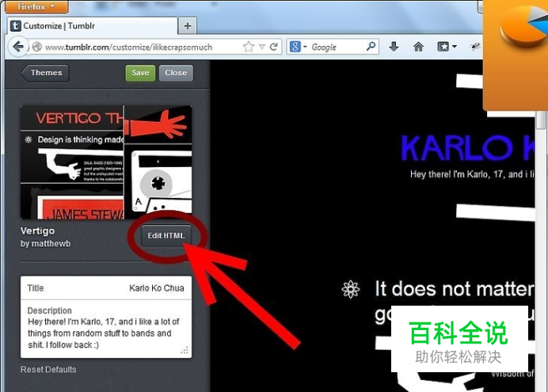Open the Edit HTML editor
Screen dimensions: 548x392
(166, 236)
